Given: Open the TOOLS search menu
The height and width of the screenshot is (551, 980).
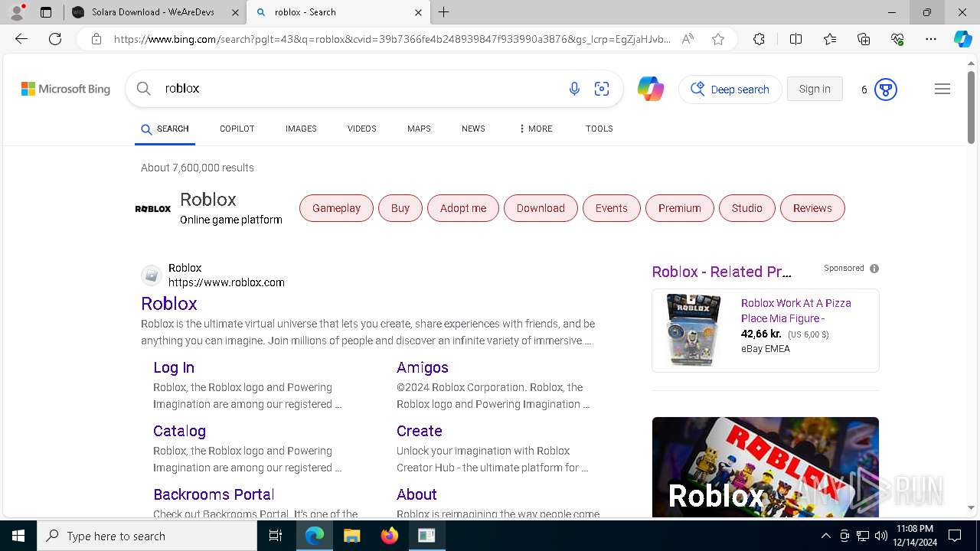Looking at the screenshot, I should coord(599,129).
